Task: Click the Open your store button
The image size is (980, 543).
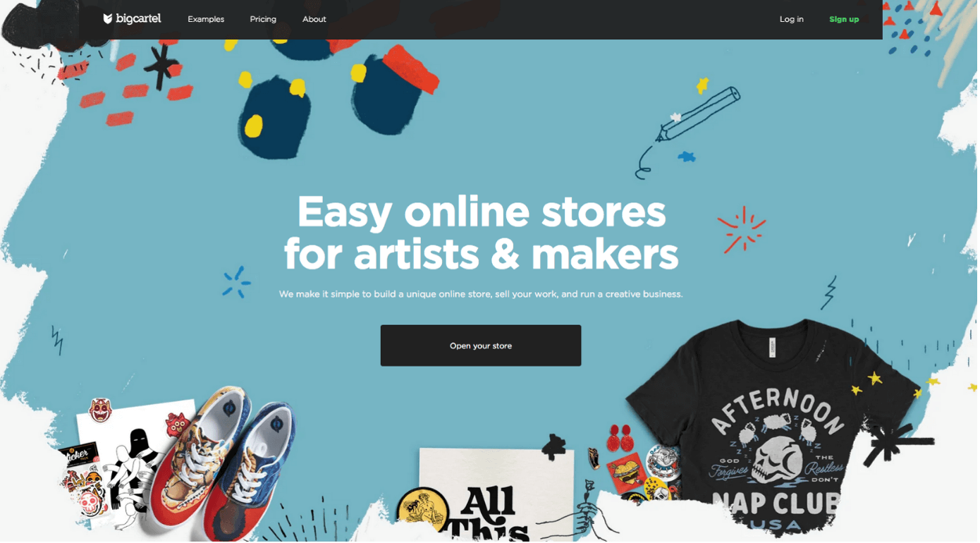Action: click(x=481, y=346)
